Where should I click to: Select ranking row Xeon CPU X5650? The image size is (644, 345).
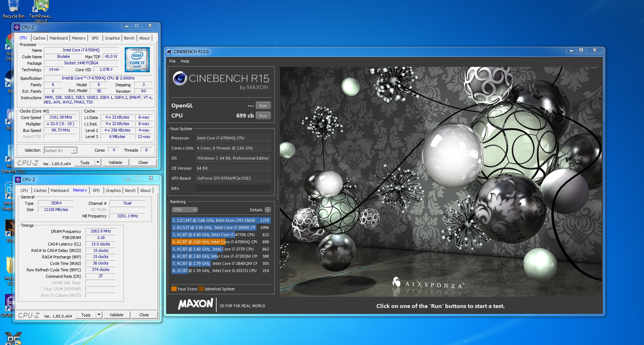tap(221, 220)
